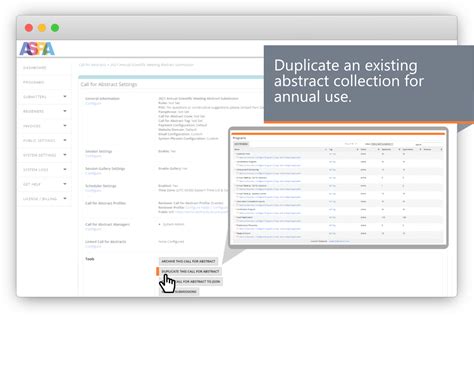Open the Dashboard sidebar item
474x391 pixels.
click(35, 68)
